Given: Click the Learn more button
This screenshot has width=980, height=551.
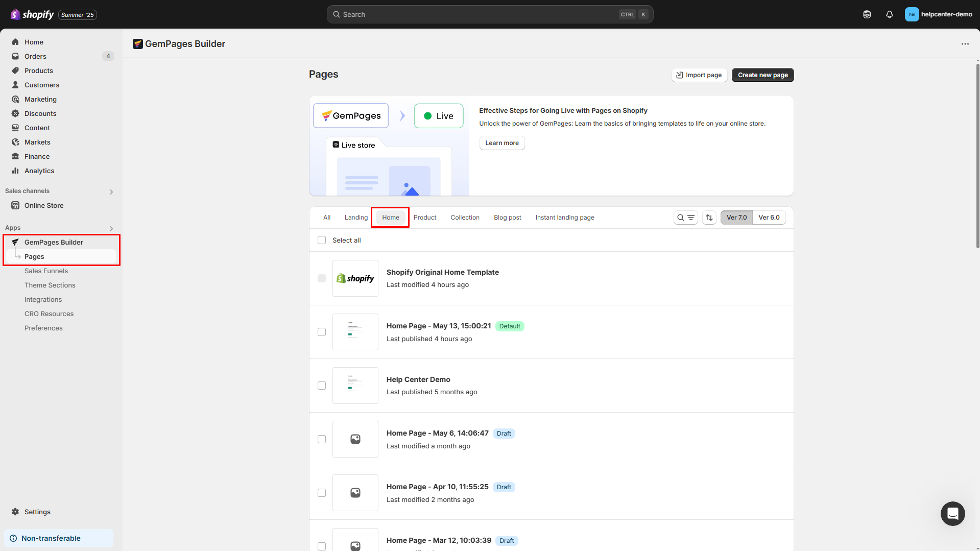Looking at the screenshot, I should click(501, 143).
